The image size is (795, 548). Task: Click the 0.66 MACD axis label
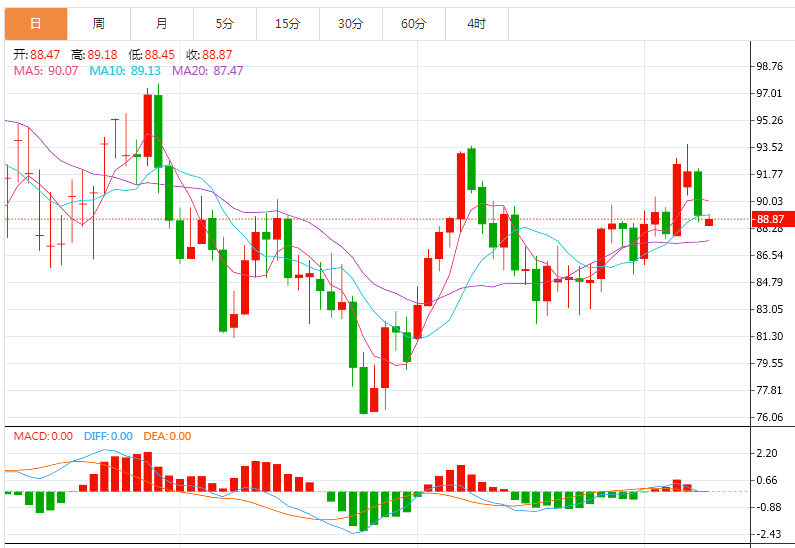pyautogui.click(x=767, y=480)
